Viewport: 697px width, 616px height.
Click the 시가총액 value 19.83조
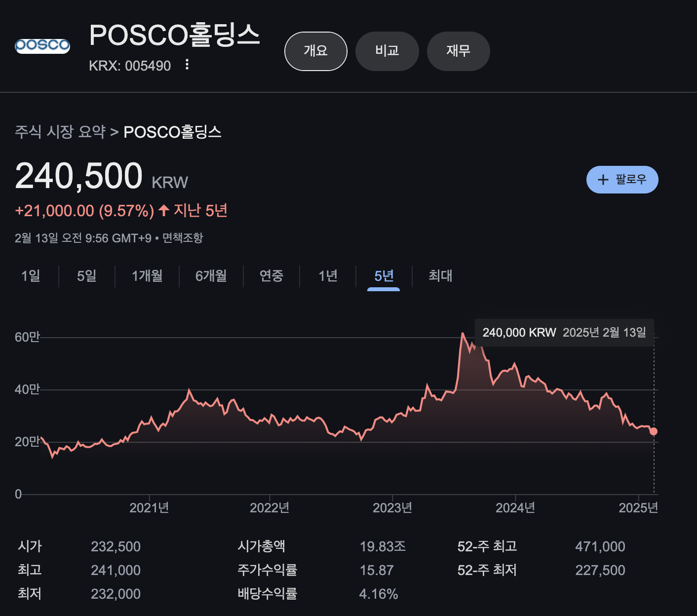pos(383,547)
